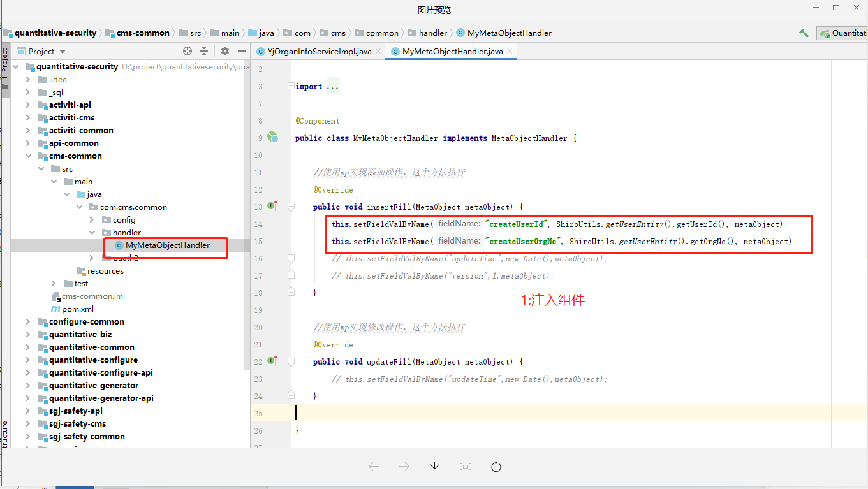This screenshot has width=868, height=489.
Task: Click createUserOrgNo string in code
Action: click(x=524, y=242)
